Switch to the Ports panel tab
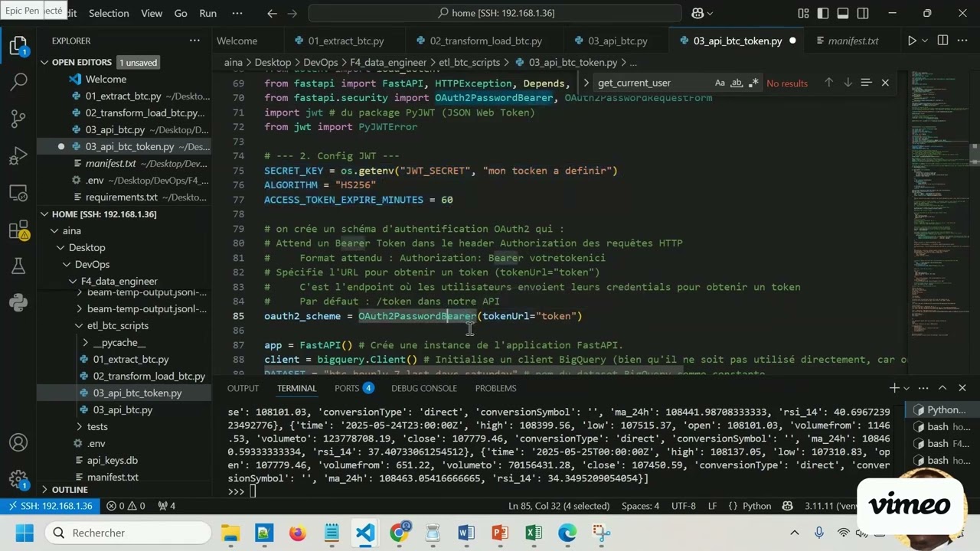Screen dimensions: 980x551 pos(347,388)
